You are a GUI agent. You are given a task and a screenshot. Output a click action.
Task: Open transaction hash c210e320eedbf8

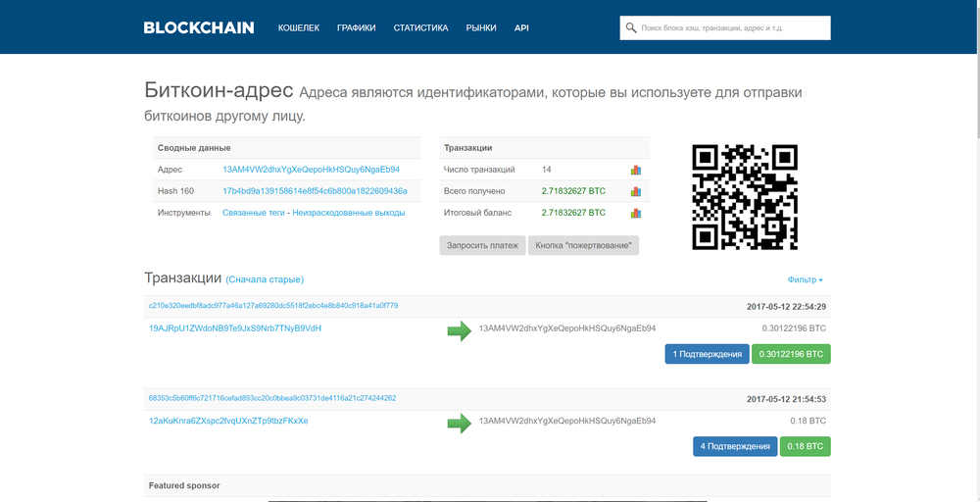click(x=273, y=306)
